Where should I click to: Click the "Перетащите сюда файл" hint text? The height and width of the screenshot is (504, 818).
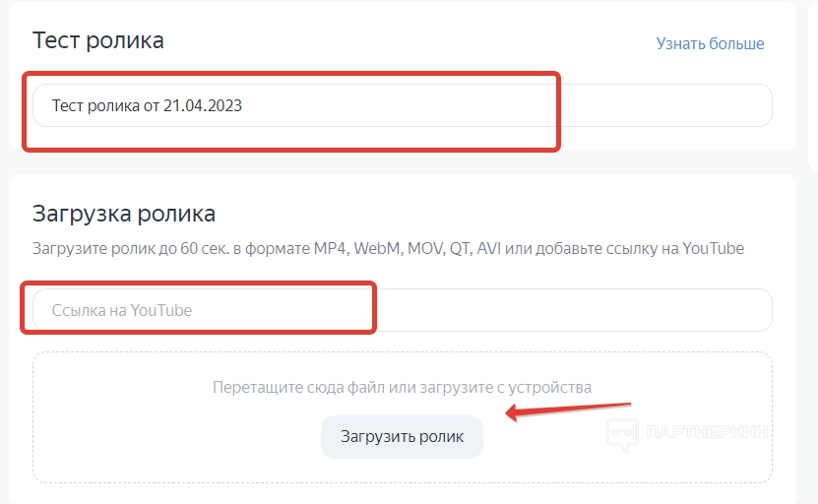[x=402, y=388]
